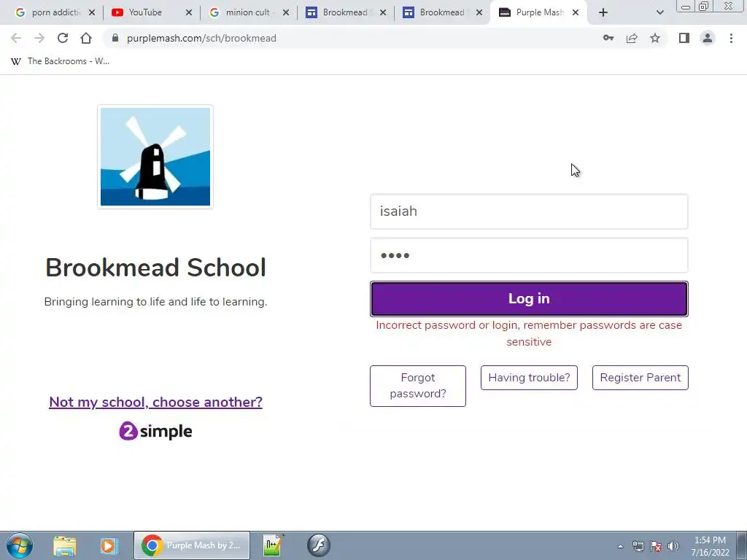Open Windows Explorer from taskbar
The image size is (747, 560).
coord(65,545)
